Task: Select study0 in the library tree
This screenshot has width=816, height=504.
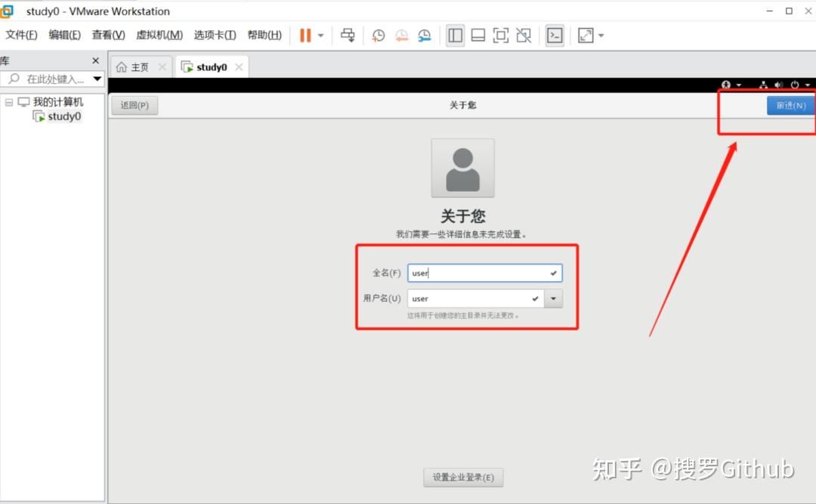Action: 64,116
